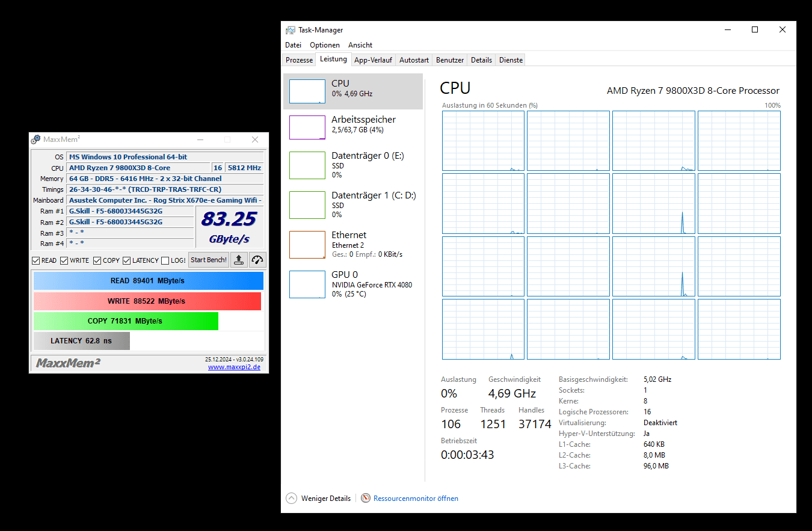The height and width of the screenshot is (531, 812).
Task: Click Ram #2 field G.Skill F5-6800J3445G32G
Action: (x=130, y=222)
